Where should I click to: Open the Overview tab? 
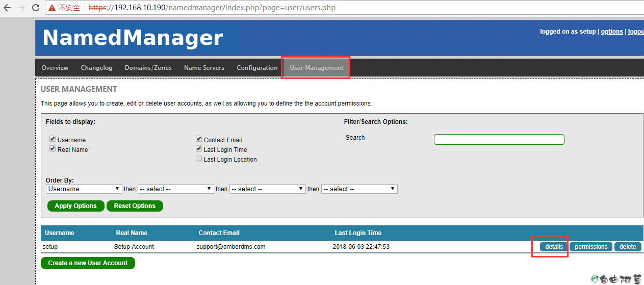(x=55, y=68)
